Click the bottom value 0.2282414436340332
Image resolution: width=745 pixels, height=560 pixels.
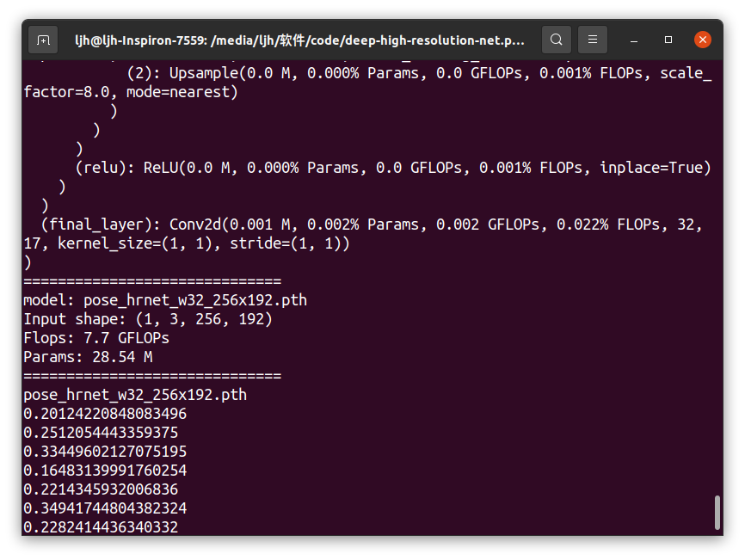click(100, 526)
